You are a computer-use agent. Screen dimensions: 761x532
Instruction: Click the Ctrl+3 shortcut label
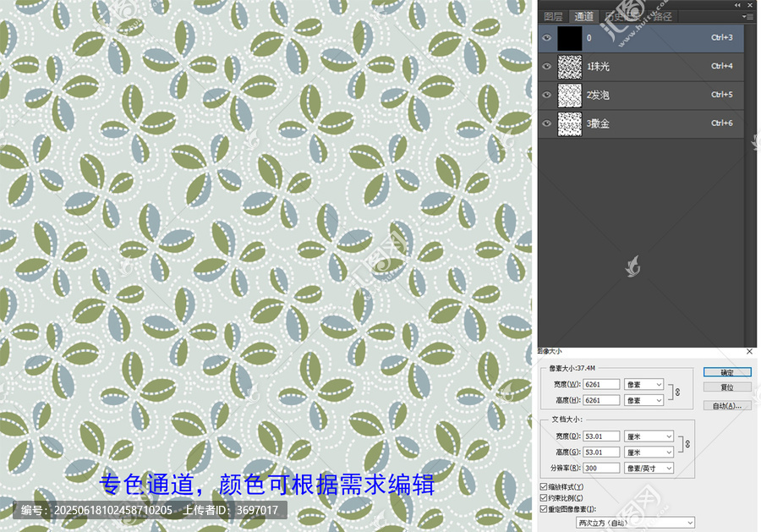click(722, 37)
